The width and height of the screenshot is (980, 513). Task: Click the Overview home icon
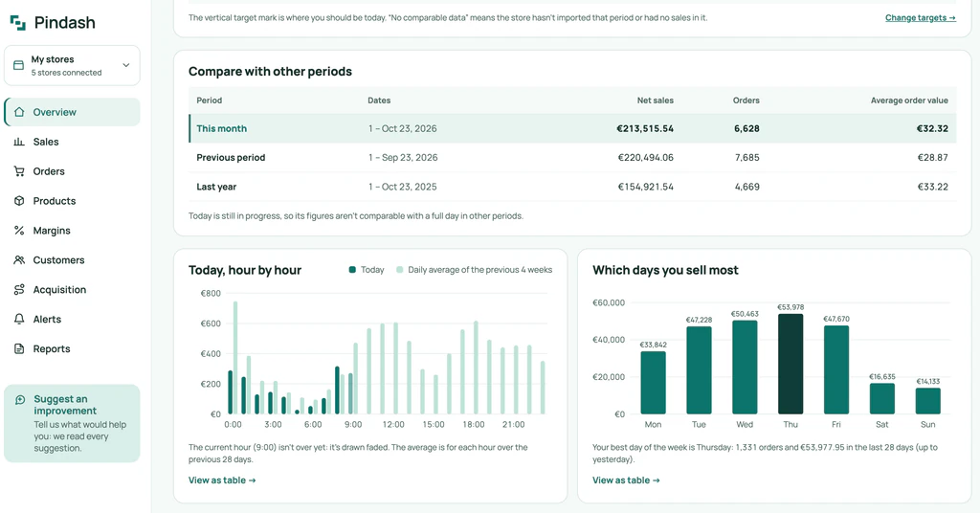tap(19, 112)
